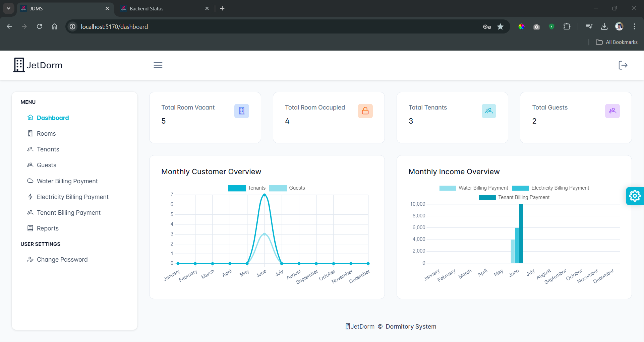
Task: Open the floating settings gear panel
Action: 635,196
